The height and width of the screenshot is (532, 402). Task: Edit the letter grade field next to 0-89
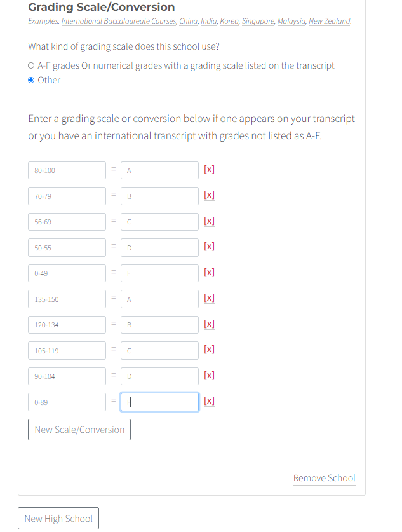tap(159, 402)
